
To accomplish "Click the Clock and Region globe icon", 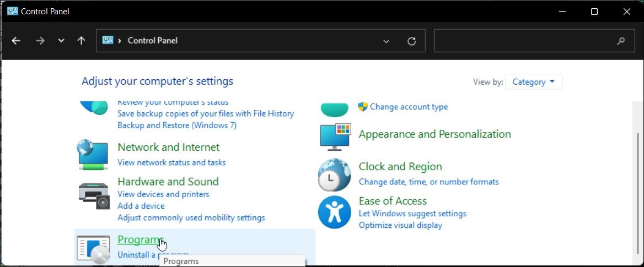I will pos(334,175).
